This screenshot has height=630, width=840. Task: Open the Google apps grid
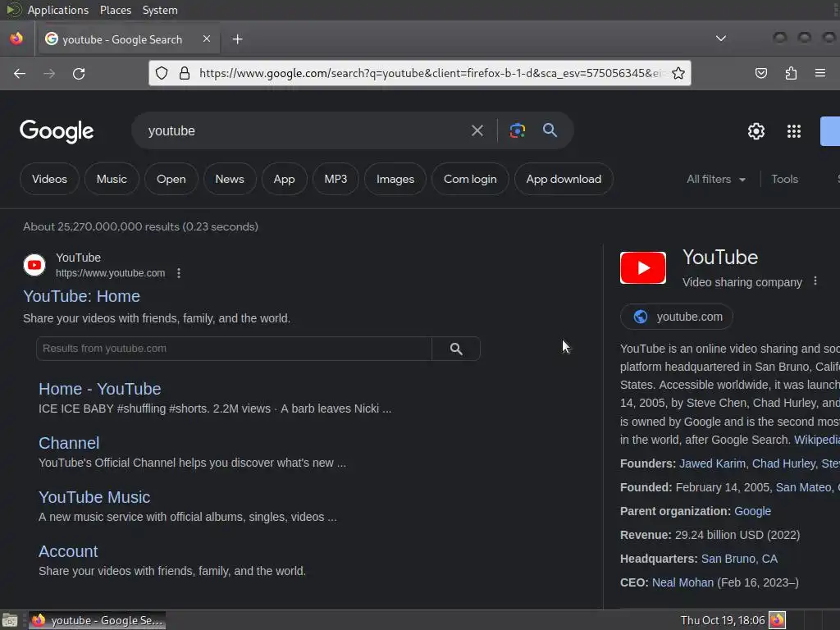794,131
